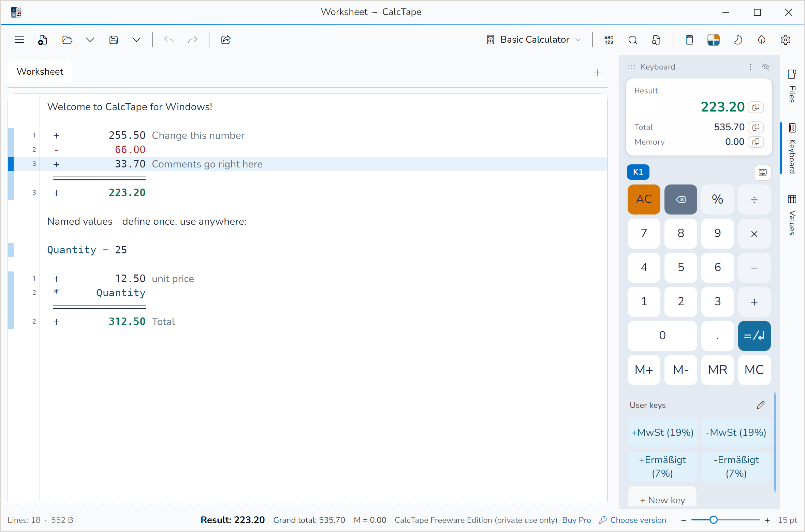The image size is (805, 532).
Task: Create a new document
Action: point(43,40)
